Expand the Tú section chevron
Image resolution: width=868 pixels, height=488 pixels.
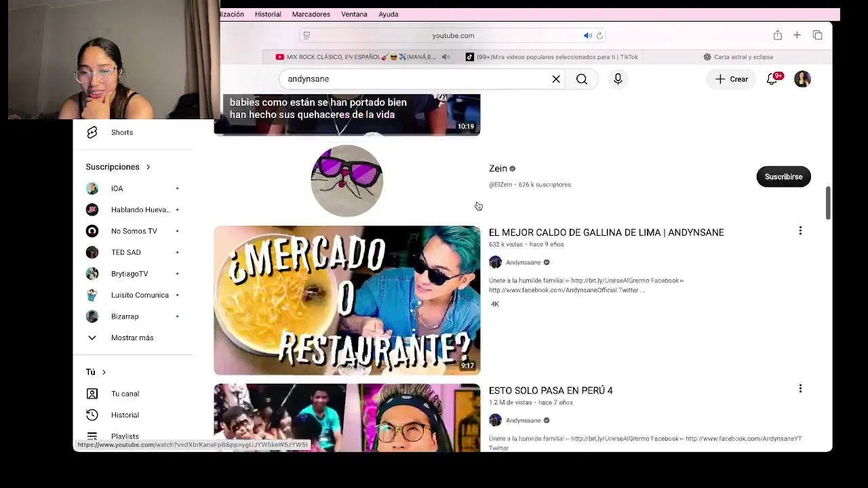tap(104, 372)
